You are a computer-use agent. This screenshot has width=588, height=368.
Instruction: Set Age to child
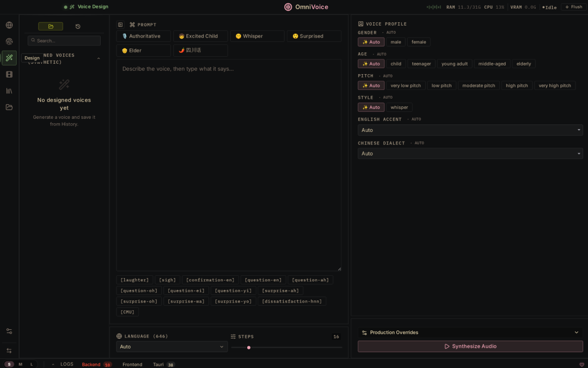[x=396, y=64]
